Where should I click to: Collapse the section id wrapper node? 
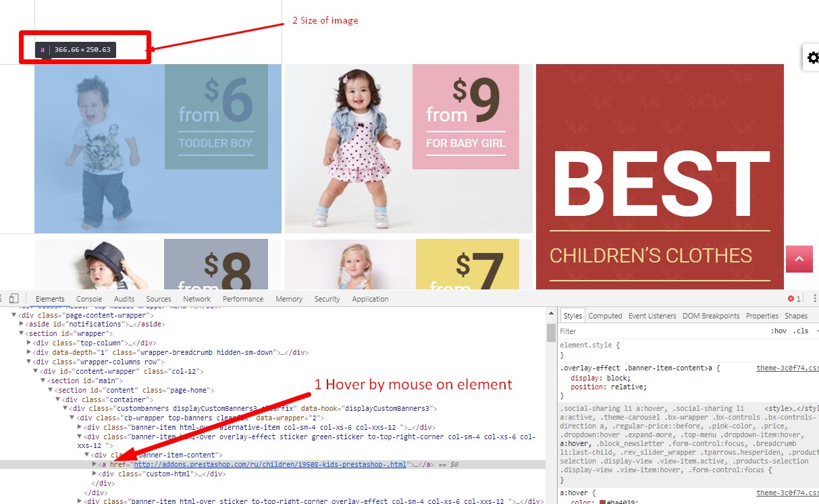(x=22, y=333)
